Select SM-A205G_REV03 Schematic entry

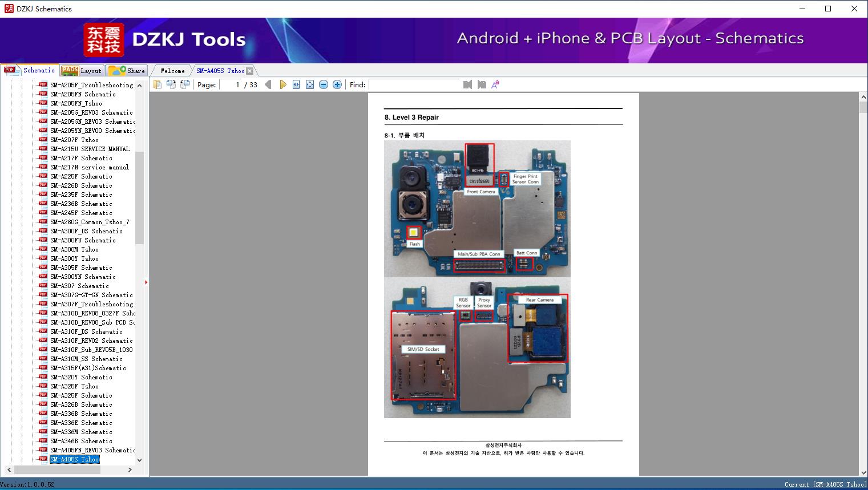[x=91, y=112]
